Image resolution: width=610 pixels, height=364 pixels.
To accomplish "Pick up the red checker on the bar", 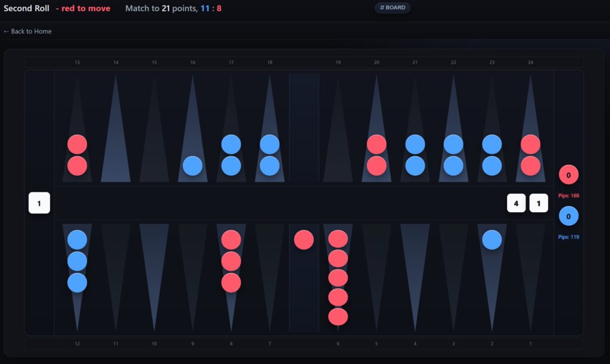I will click(304, 239).
